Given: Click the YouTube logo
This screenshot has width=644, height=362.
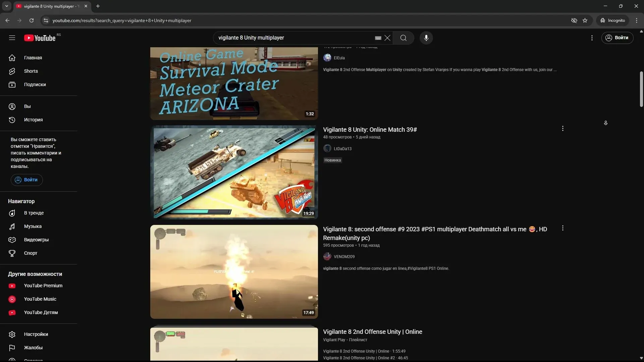Looking at the screenshot, I should coord(40,38).
